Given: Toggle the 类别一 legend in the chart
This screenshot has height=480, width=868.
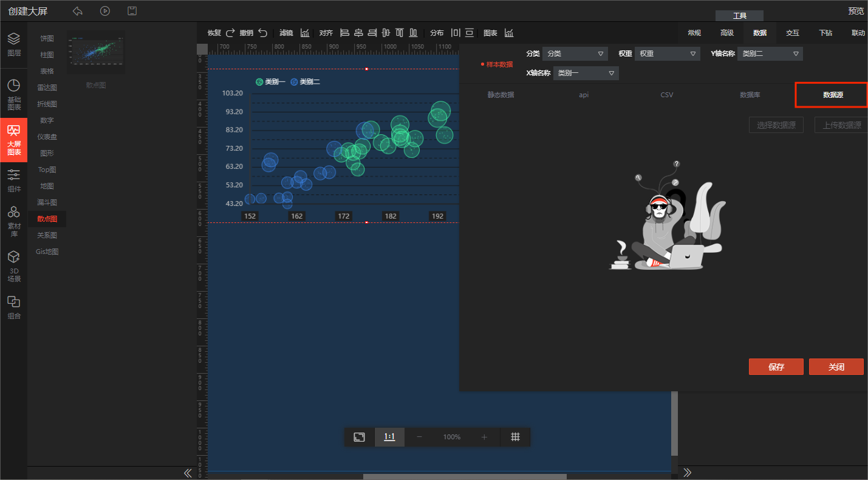Looking at the screenshot, I should tap(270, 81).
